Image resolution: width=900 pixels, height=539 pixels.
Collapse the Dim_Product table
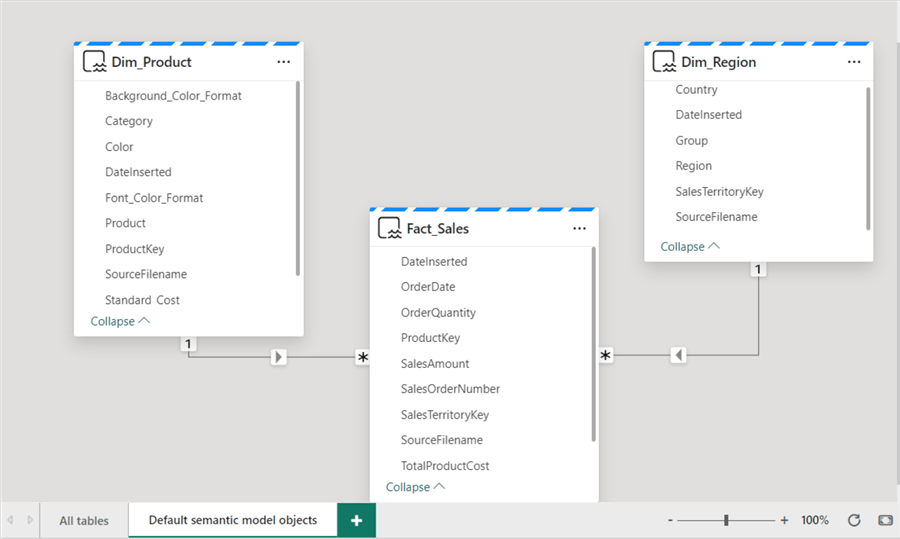point(120,321)
